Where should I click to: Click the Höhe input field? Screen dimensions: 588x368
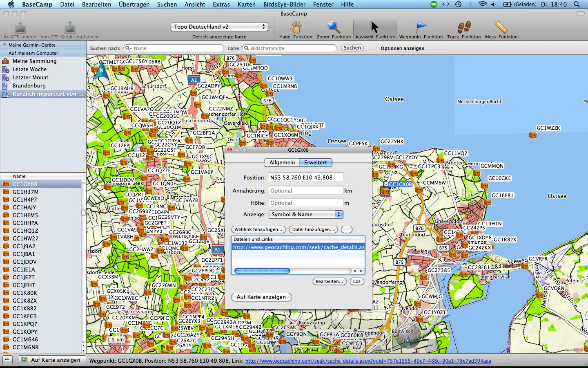pos(306,203)
